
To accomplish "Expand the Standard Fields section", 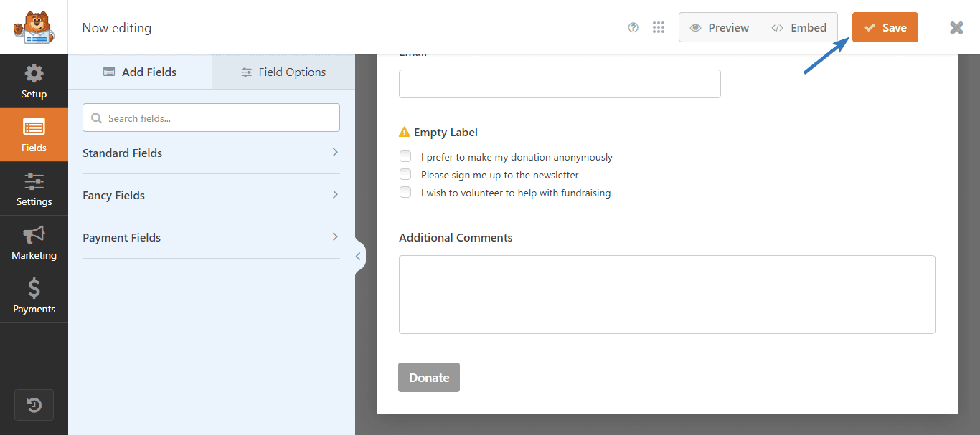I will 211,153.
